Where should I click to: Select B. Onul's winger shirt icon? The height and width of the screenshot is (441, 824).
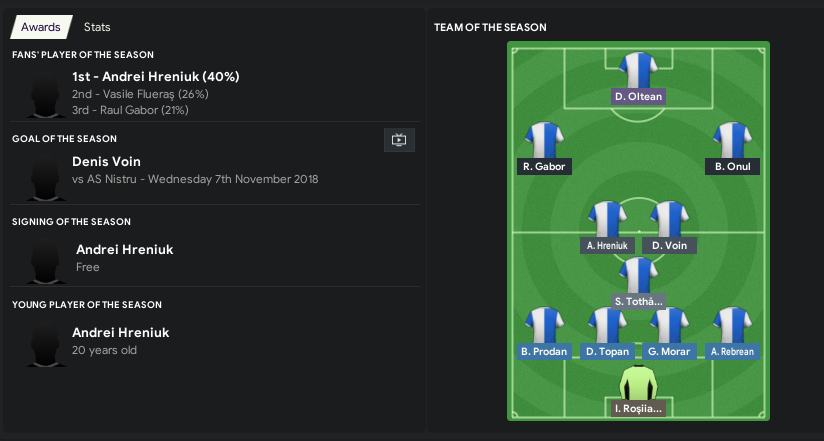click(x=732, y=140)
